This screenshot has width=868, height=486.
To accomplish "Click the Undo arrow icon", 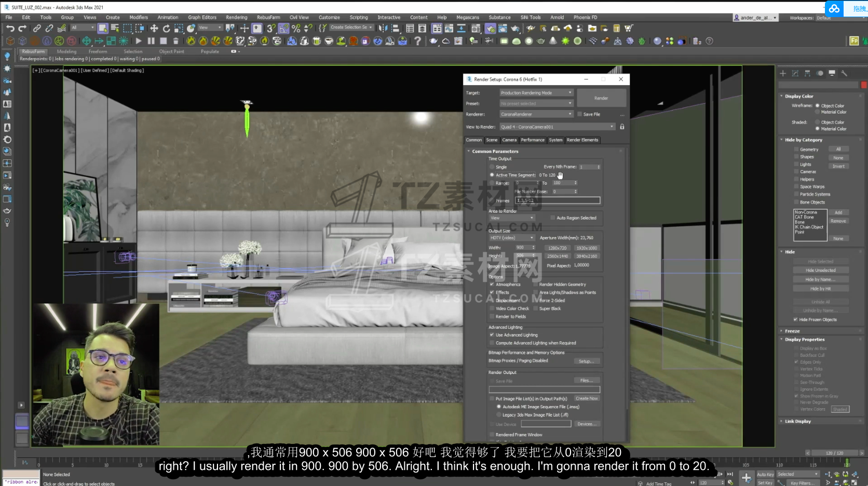I will [x=10, y=29].
